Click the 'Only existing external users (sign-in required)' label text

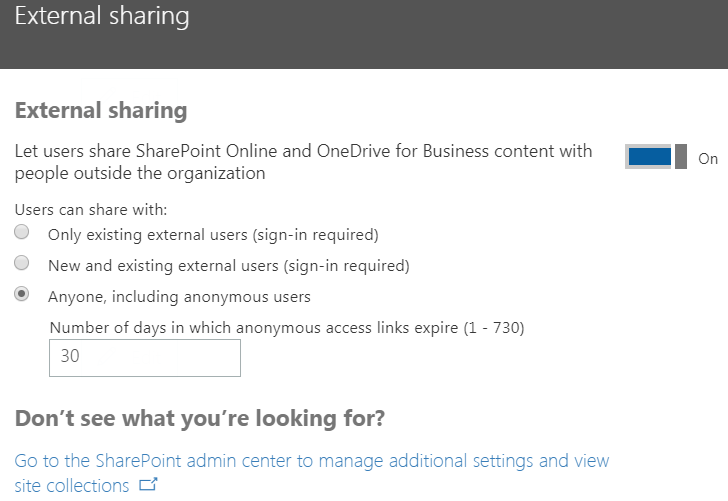tap(213, 235)
